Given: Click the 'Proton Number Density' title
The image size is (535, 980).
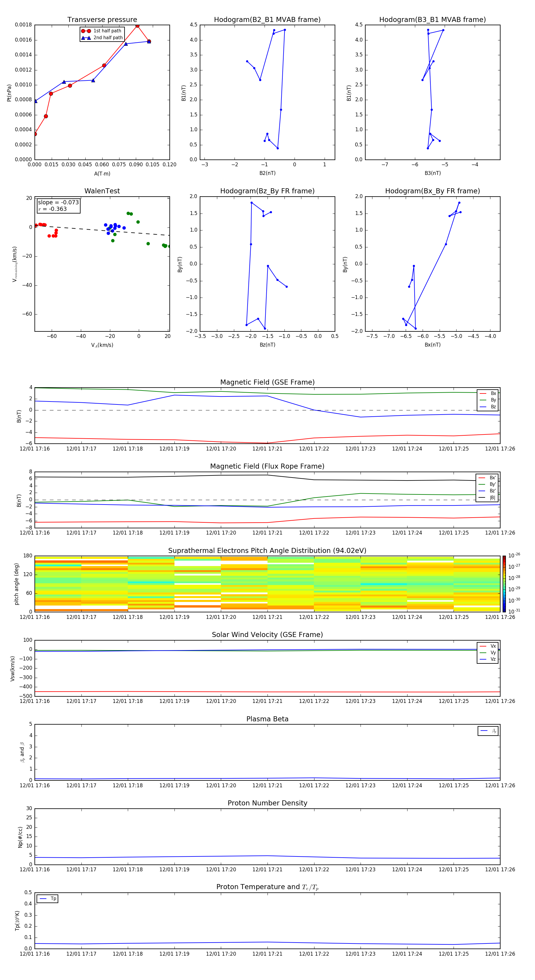Looking at the screenshot, I should click(267, 803).
